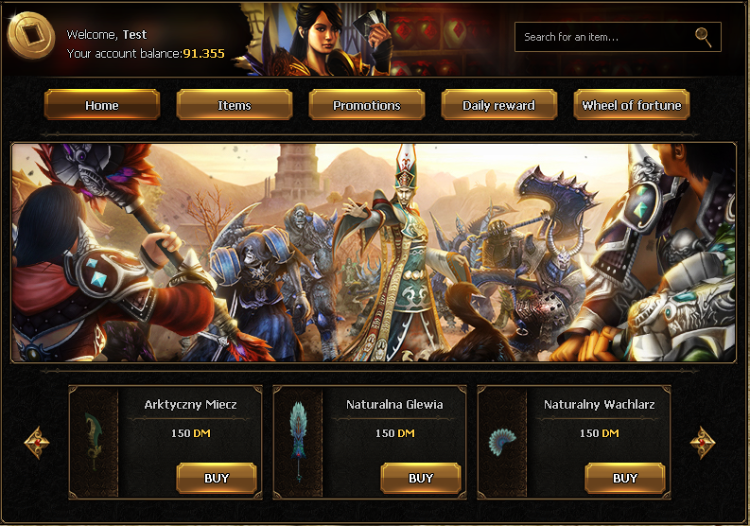Focus the Search for an item field
750x526 pixels.
[x=618, y=37]
